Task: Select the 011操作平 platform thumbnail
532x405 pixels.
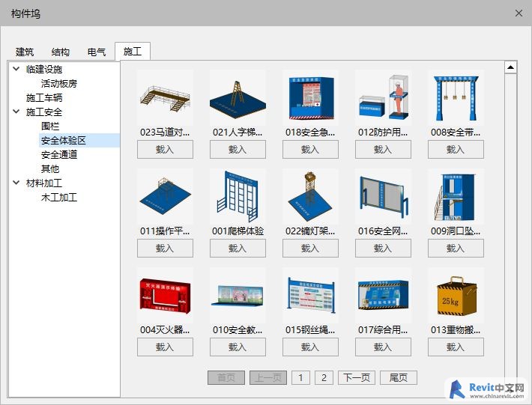Action: pyautogui.click(x=165, y=197)
